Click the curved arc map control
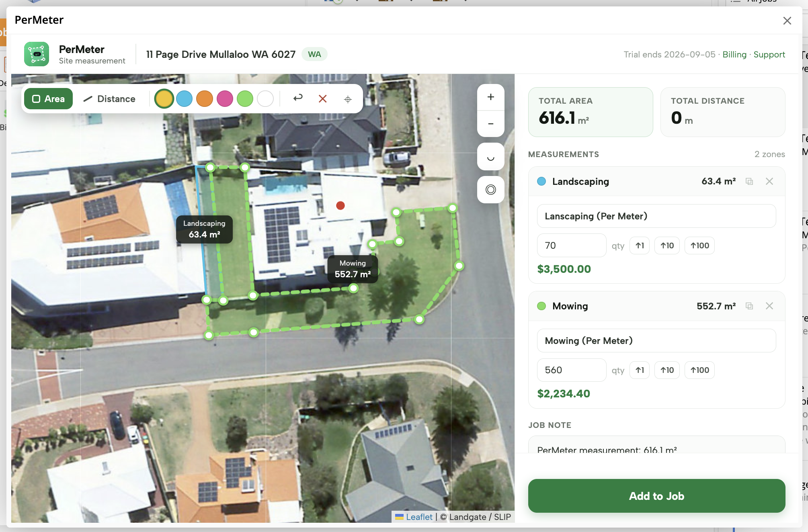Viewport: 808px width, 532px height. 491,157
